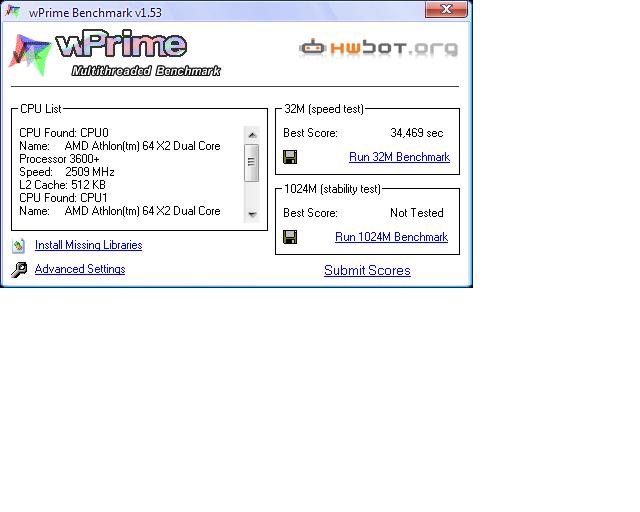Click the 34,469 sec best score value

(x=416, y=133)
